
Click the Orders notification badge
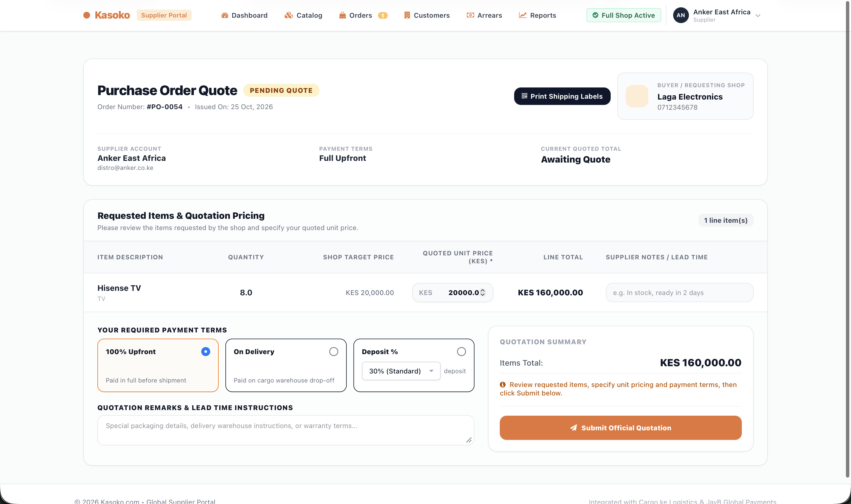[x=382, y=15]
